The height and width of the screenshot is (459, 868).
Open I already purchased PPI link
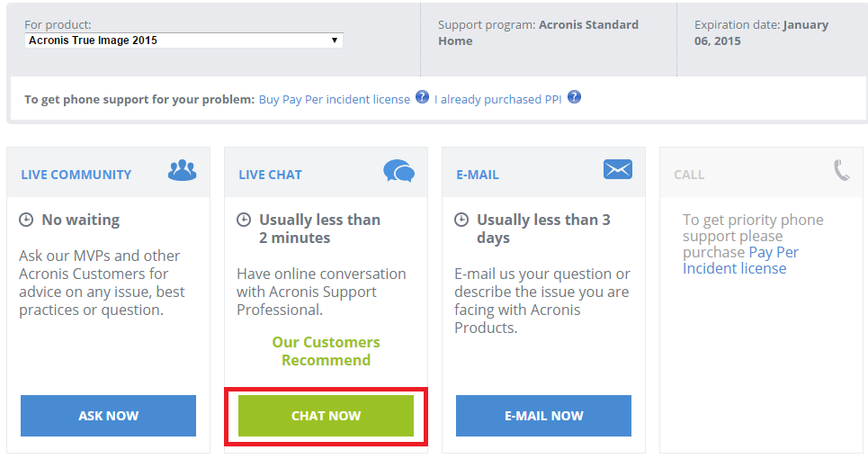tap(497, 100)
